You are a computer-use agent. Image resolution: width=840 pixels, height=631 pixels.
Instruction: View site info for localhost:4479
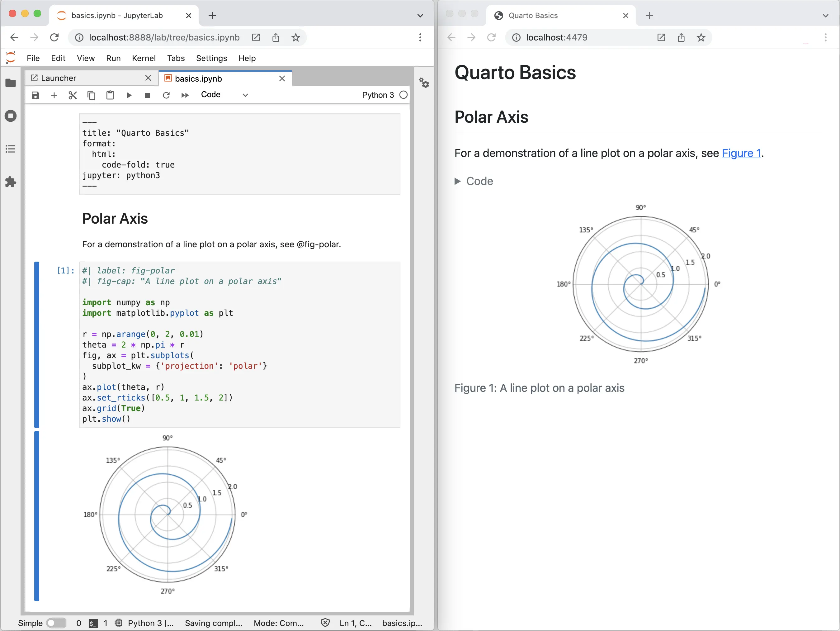click(x=517, y=37)
